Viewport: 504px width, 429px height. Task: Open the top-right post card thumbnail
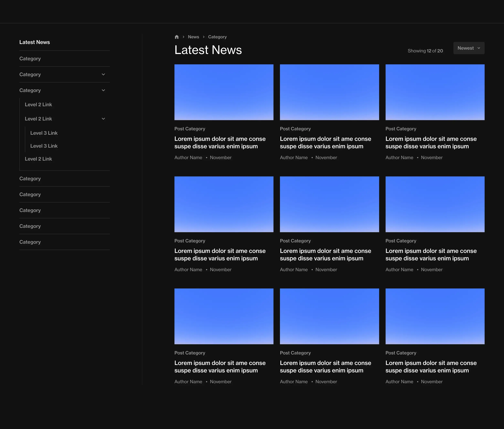tap(435, 92)
